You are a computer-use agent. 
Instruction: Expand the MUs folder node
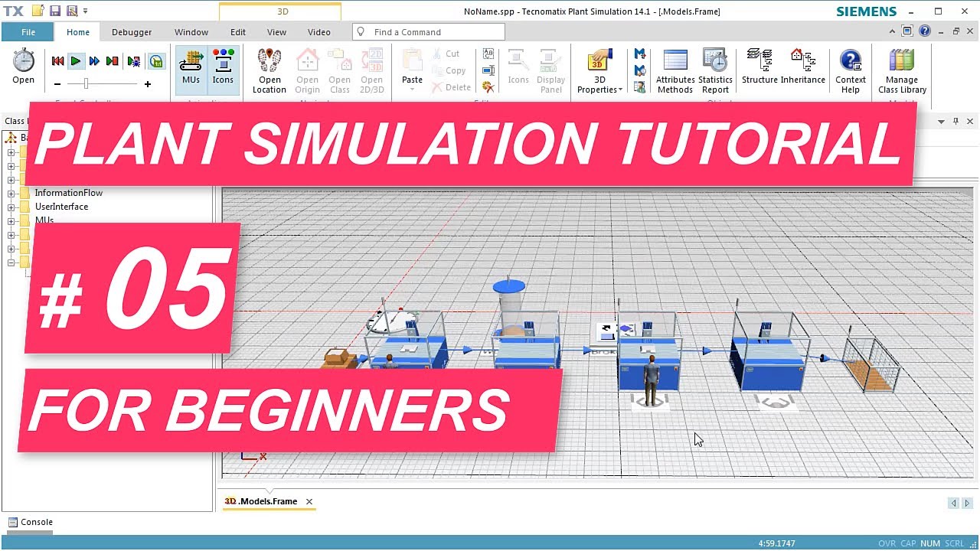[x=11, y=220]
